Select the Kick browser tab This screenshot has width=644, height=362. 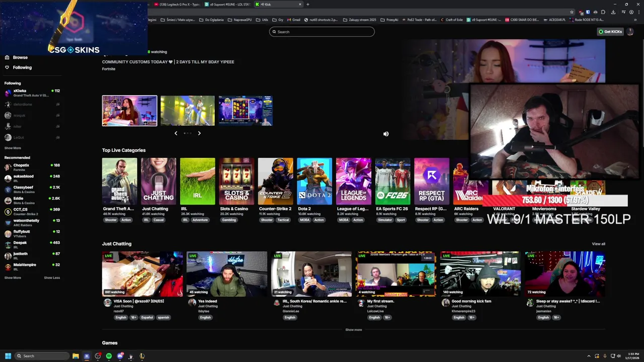[x=278, y=5]
